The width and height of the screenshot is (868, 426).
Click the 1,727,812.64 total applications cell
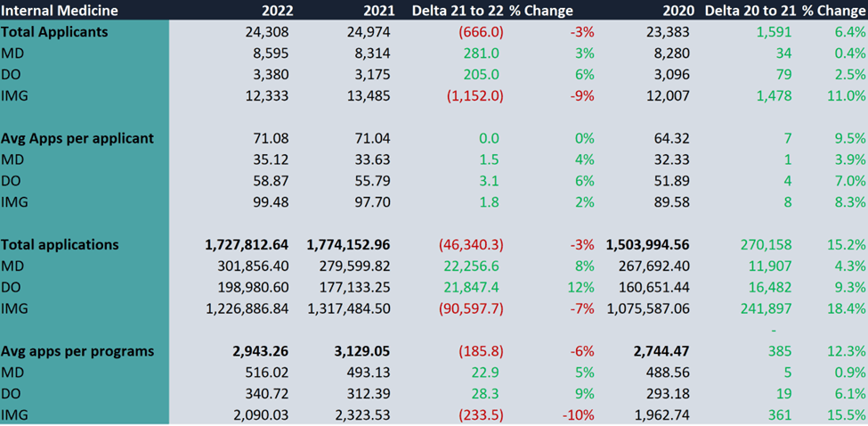[239, 244]
